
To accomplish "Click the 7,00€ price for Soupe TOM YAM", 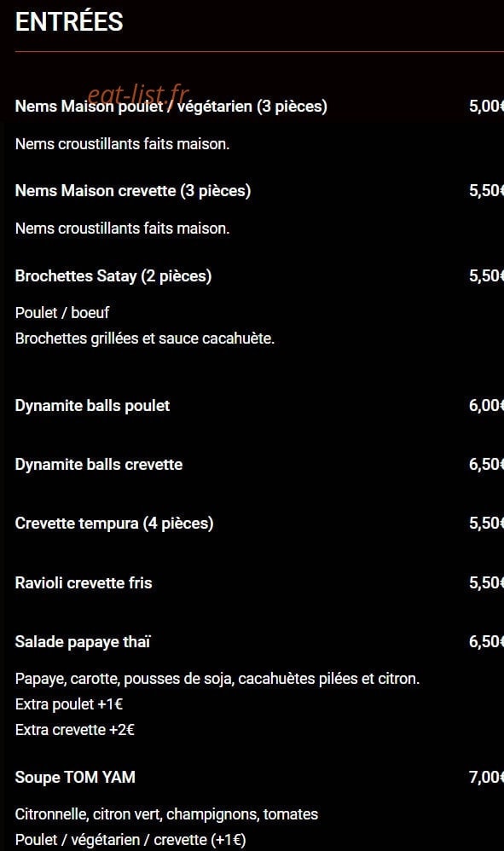I will pyautogui.click(x=486, y=777).
